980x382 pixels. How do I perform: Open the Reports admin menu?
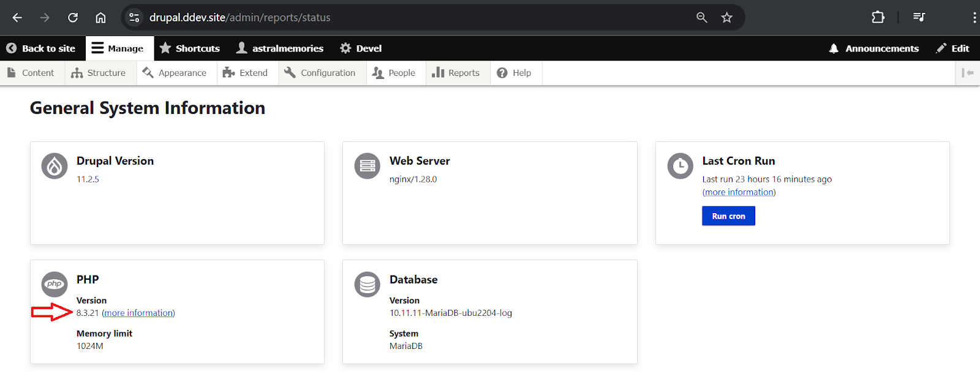pos(456,73)
